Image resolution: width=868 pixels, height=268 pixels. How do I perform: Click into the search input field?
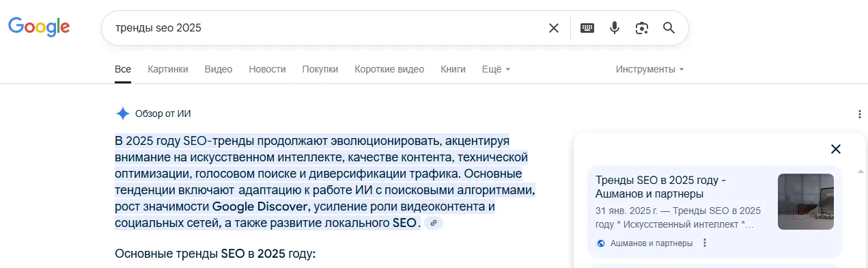(328, 28)
